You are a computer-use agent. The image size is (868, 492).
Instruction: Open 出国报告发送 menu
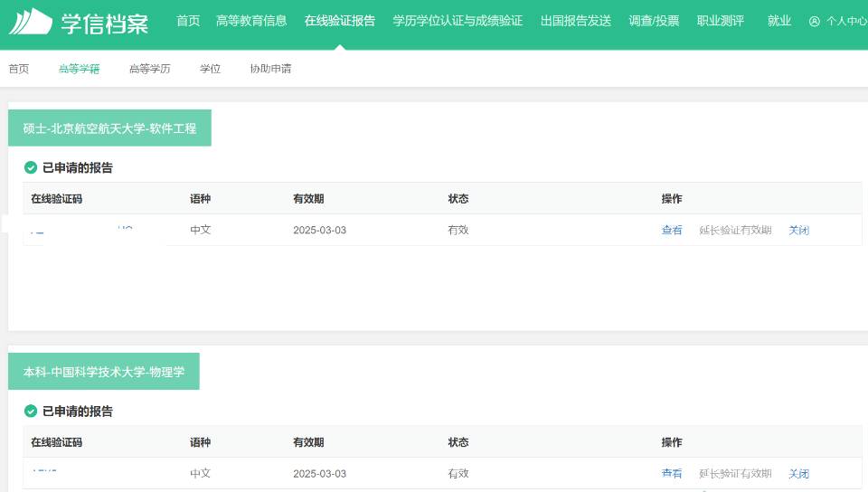pyautogui.click(x=576, y=21)
